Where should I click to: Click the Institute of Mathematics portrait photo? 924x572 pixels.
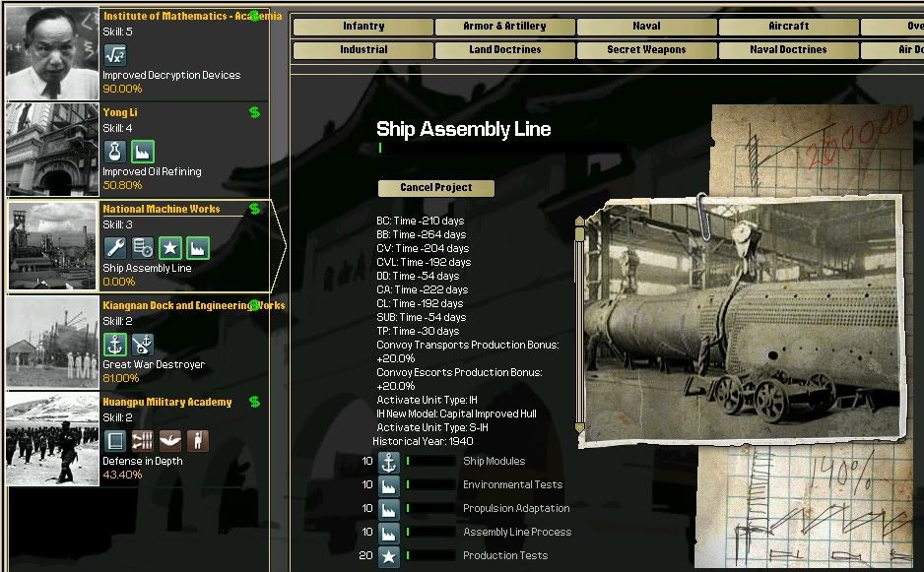[x=52, y=54]
